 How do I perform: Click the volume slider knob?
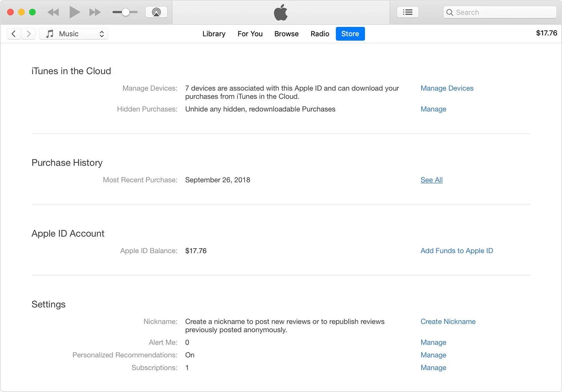125,12
